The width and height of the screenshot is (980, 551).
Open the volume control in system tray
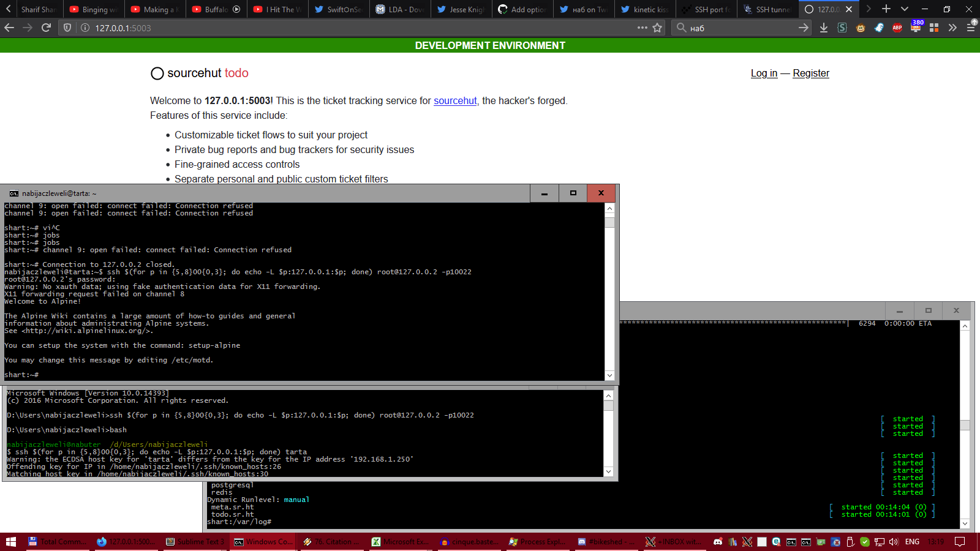[x=894, y=542]
